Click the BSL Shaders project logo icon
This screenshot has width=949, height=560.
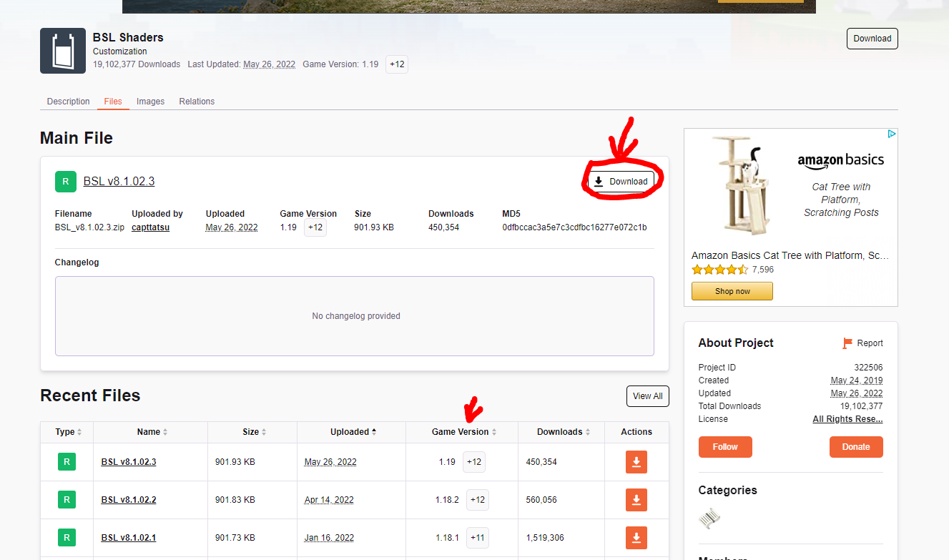coord(63,51)
